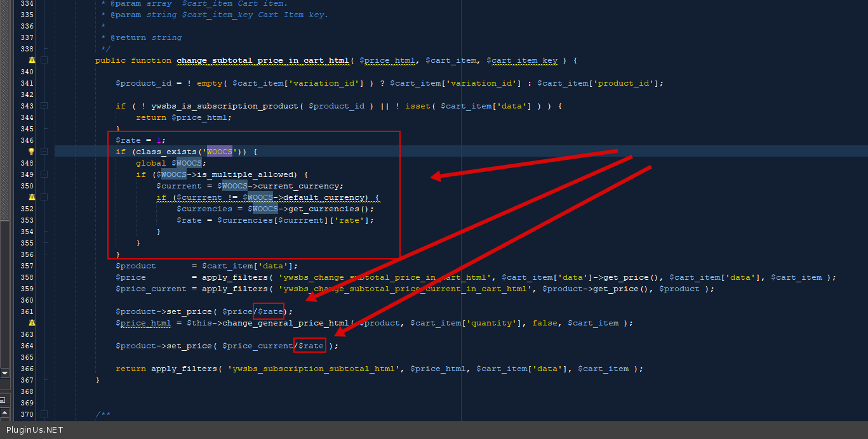Click 'default_currency' property
Viewport: 868px width, 439px height.
[324, 197]
